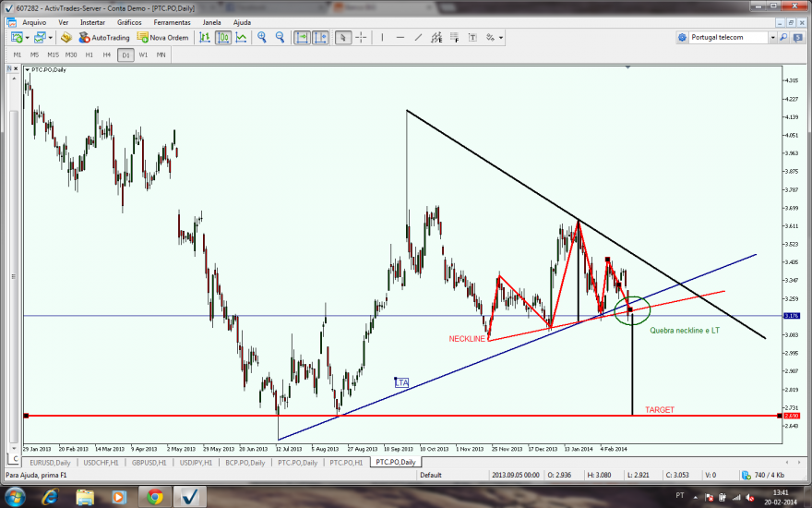Open the arrows objects dropdown arrow
Screen dimensions: 812x508
(x=501, y=38)
